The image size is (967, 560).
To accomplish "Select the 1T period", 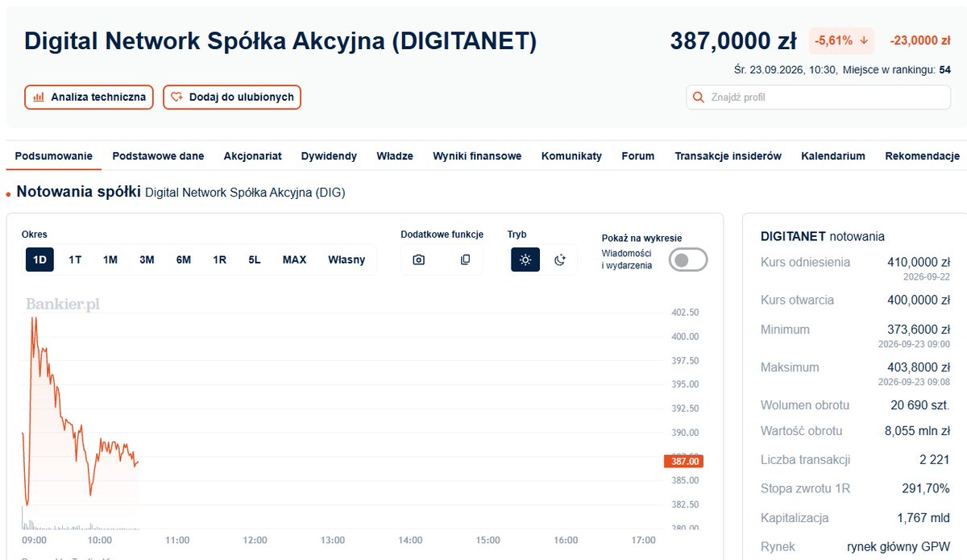I will (75, 259).
